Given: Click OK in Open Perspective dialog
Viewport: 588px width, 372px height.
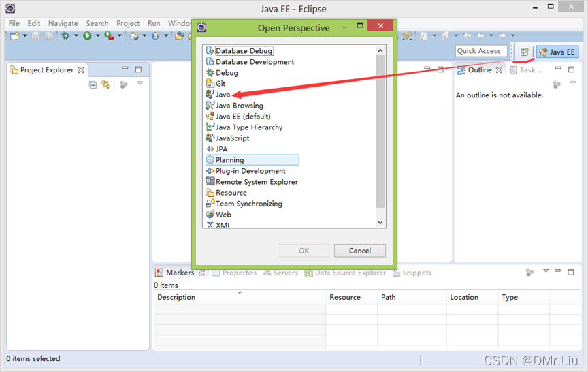Looking at the screenshot, I should [x=304, y=250].
